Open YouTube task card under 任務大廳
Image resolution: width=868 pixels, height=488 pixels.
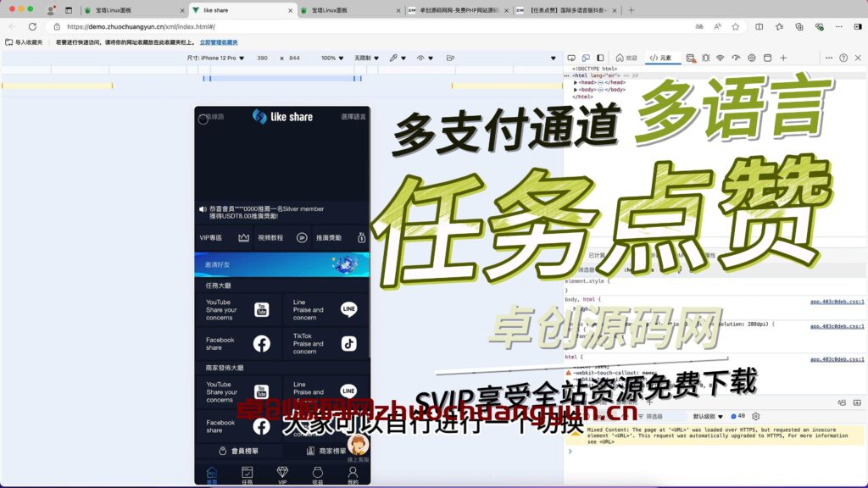tap(238, 310)
